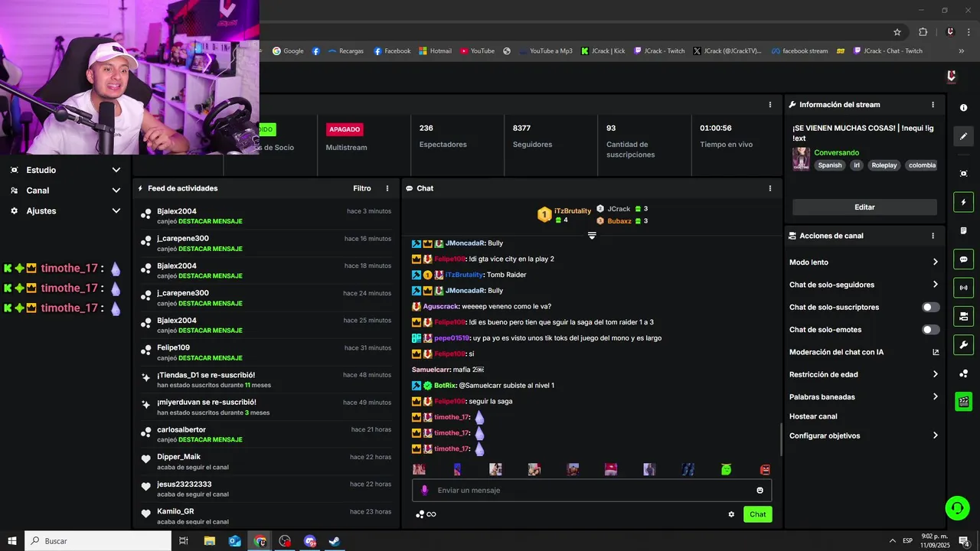980x551 pixels.
Task: Open the JCrack | Kick bookmark
Action: pos(603,51)
